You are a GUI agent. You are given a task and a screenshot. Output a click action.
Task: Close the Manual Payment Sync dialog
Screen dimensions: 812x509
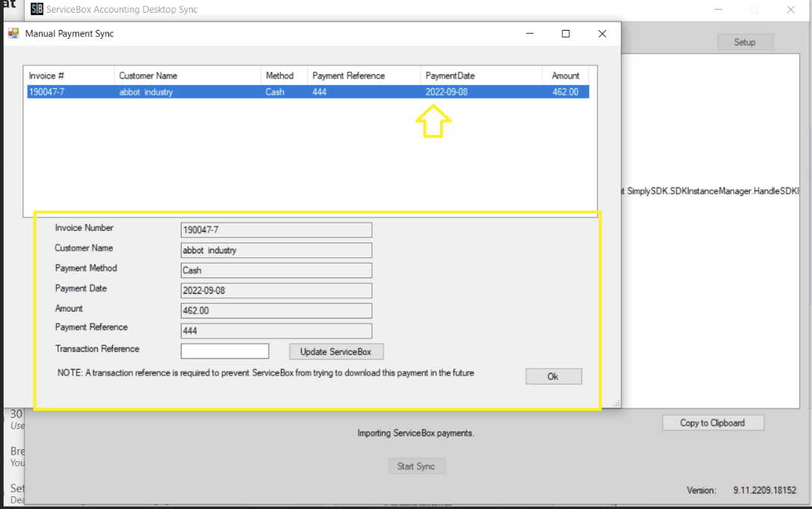pos(602,34)
